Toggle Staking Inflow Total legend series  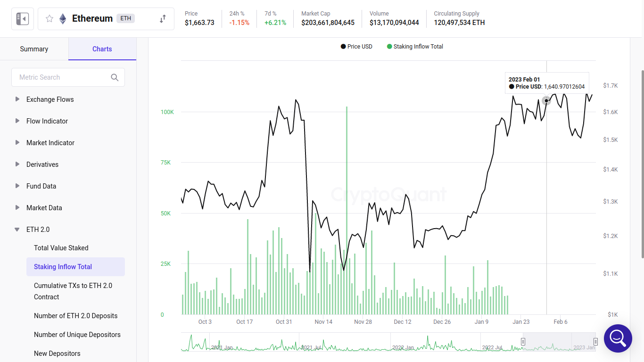pyautogui.click(x=415, y=47)
